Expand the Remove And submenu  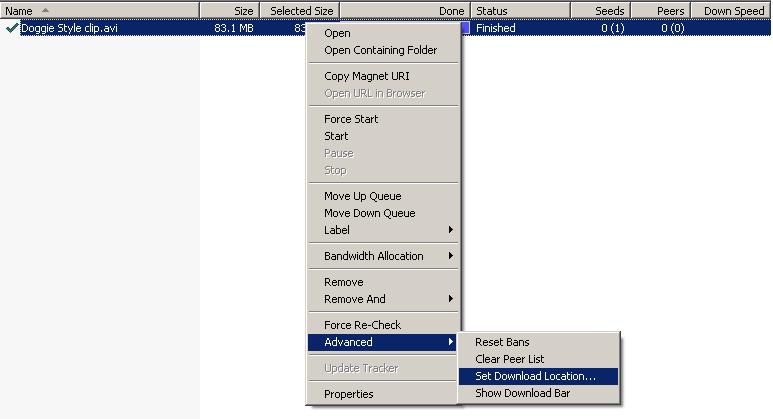(x=385, y=299)
